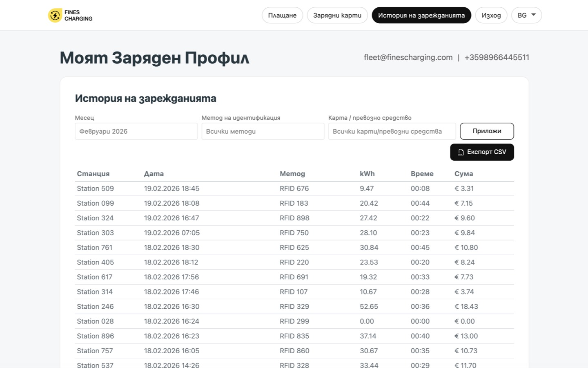Click the fleet@finescharging.com email address

coord(408,57)
